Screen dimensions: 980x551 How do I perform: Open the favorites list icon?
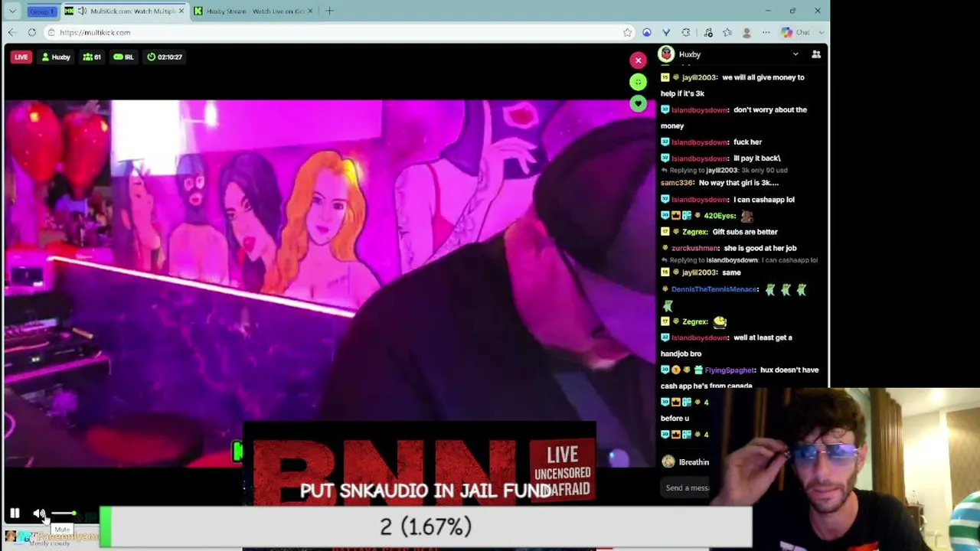point(727,32)
